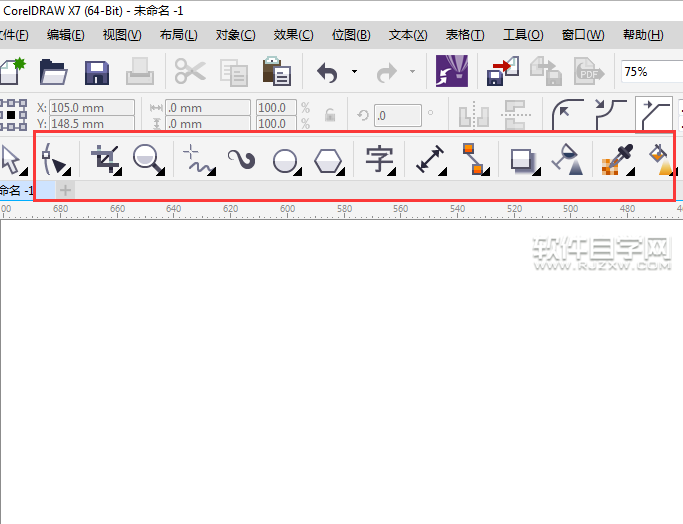This screenshot has width=683, height=524.
Task: Open the 视图(V) menu
Action: 122,35
